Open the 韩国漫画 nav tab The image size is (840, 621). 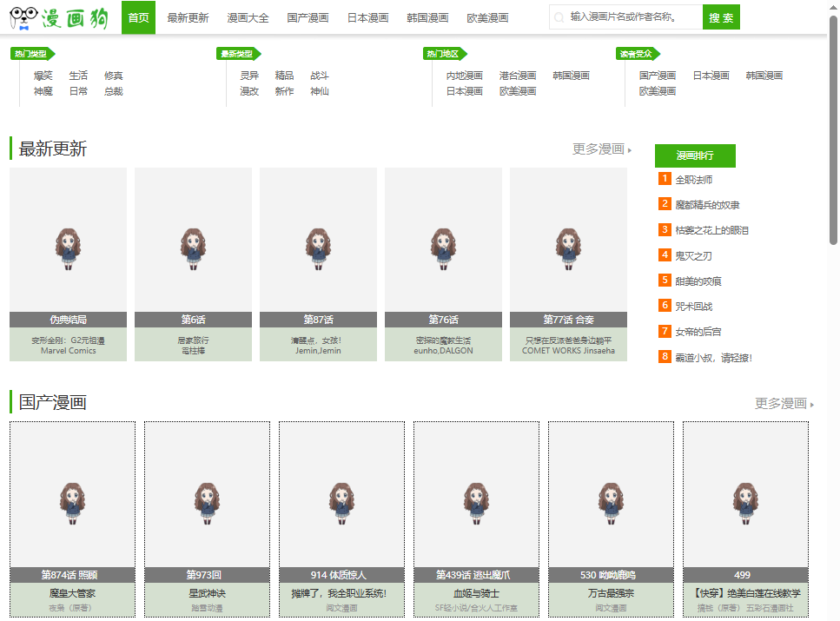click(x=427, y=17)
